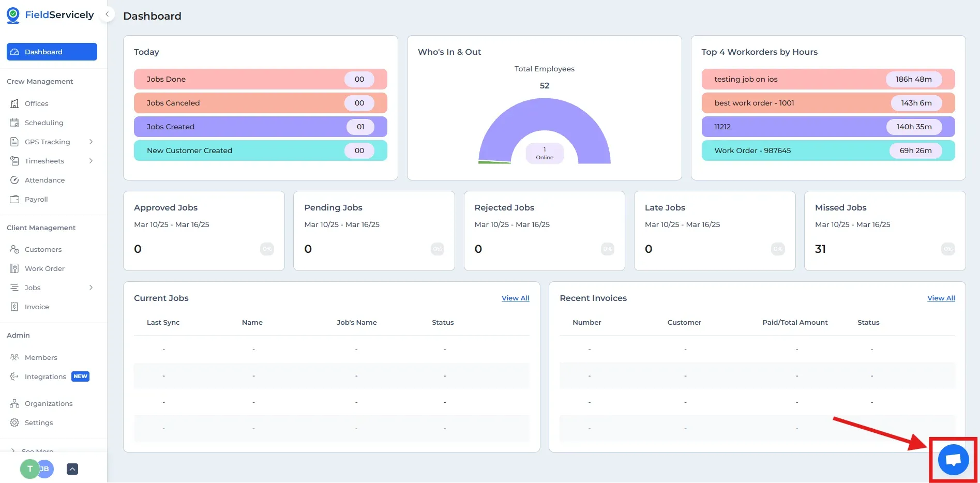Click the Attendance icon in sidebar
980x483 pixels.
14,180
